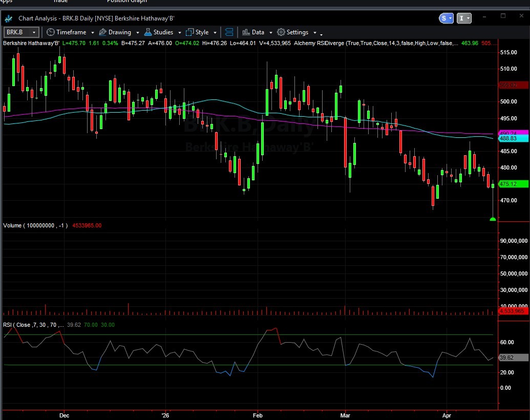
Task: Expand the Studies dropdown arrow
Action: (180, 33)
